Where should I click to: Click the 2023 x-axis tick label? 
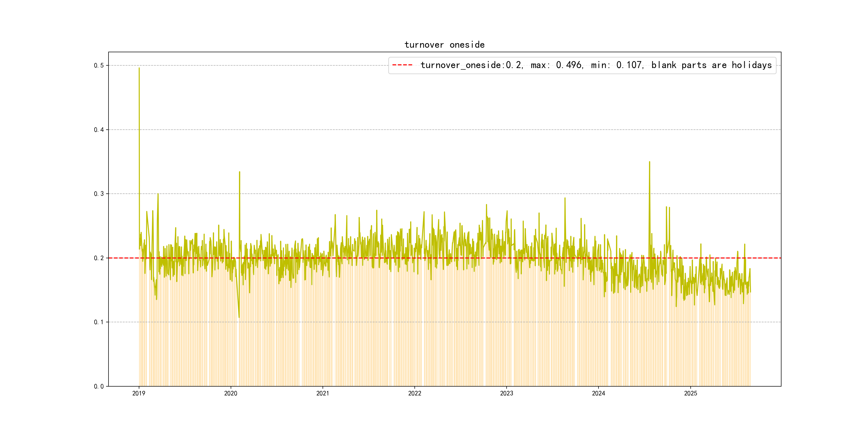506,393
